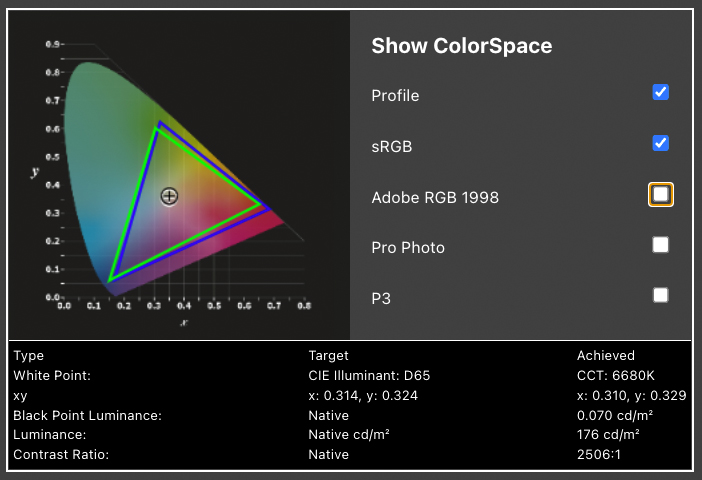Click the Type column header
This screenshot has width=702, height=480.
[x=29, y=356]
